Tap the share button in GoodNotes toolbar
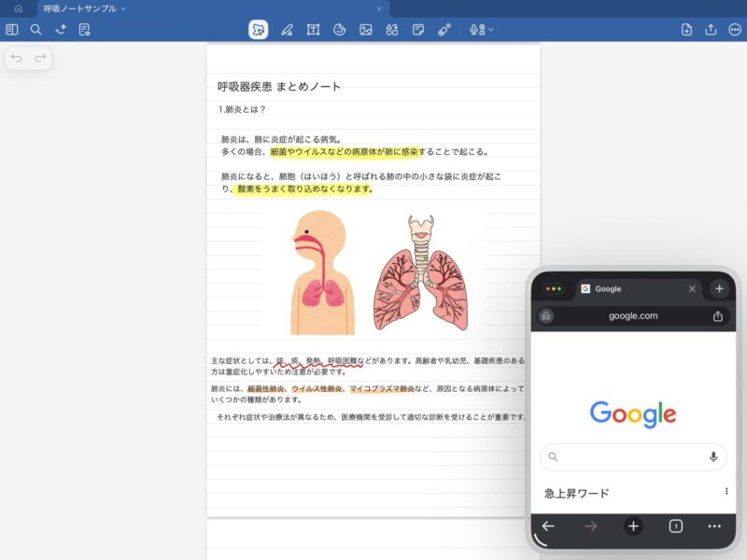Screen dimensions: 747x560 tap(711, 30)
